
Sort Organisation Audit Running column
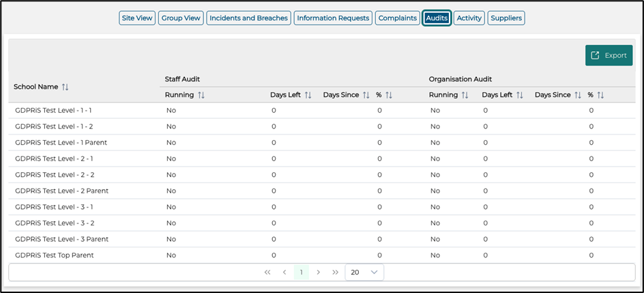pos(465,95)
